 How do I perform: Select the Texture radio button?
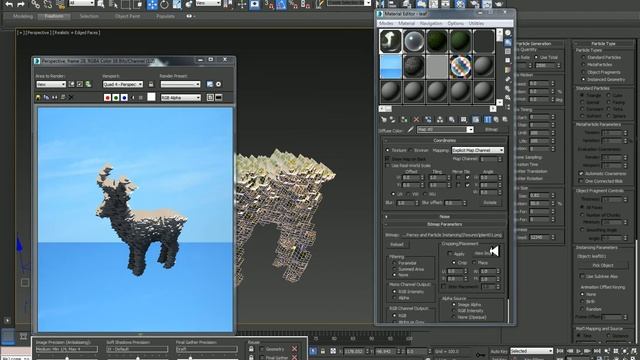point(387,151)
